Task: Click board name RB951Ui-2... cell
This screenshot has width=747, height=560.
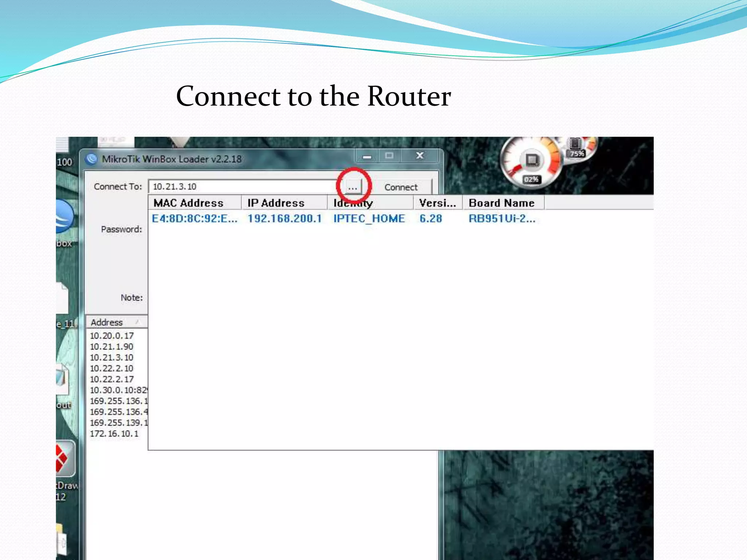Action: point(502,219)
